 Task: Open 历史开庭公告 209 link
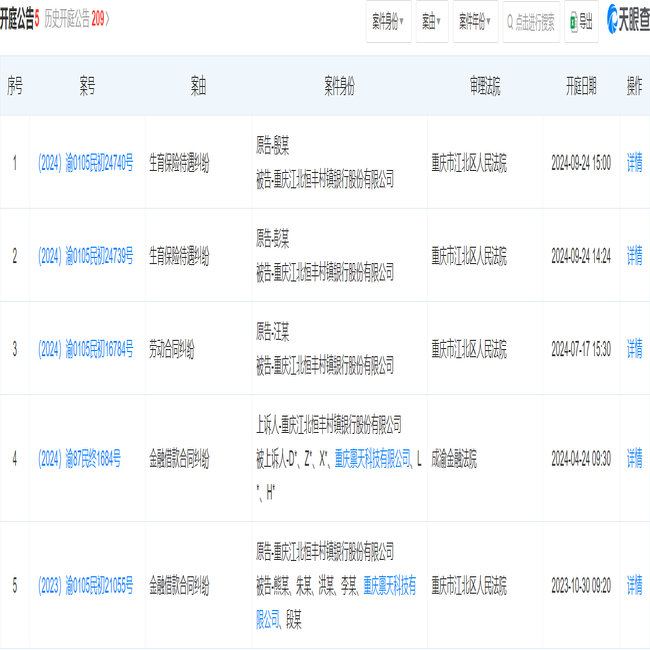[x=77, y=19]
